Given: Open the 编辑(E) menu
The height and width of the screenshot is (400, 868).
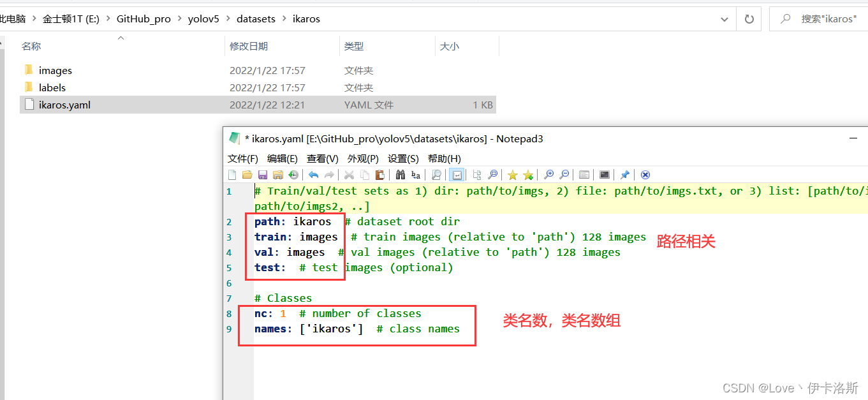Looking at the screenshot, I should 283,158.
